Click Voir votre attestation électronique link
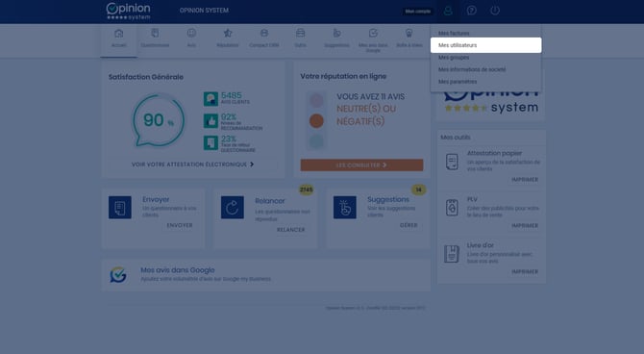644x354 pixels. (x=192, y=164)
